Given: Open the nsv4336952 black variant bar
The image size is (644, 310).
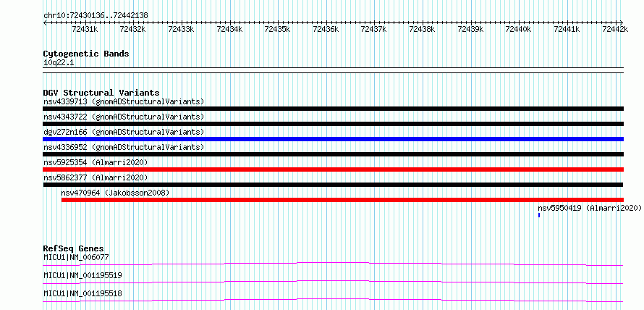Looking at the screenshot, I should [x=333, y=154].
